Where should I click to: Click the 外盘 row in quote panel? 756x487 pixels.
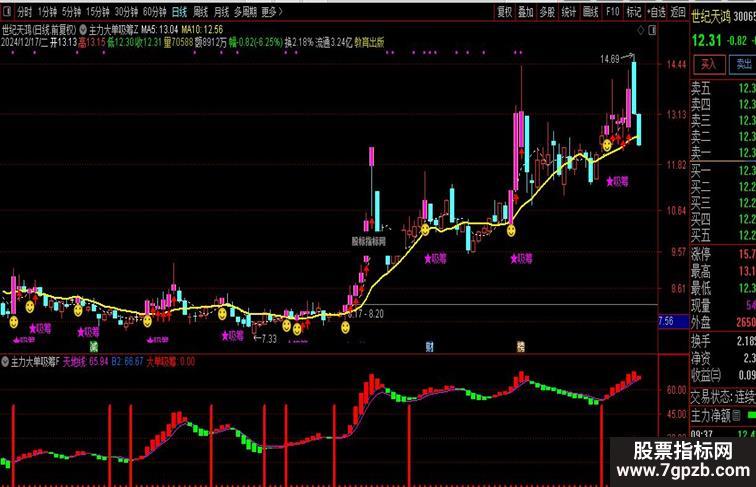coord(723,322)
